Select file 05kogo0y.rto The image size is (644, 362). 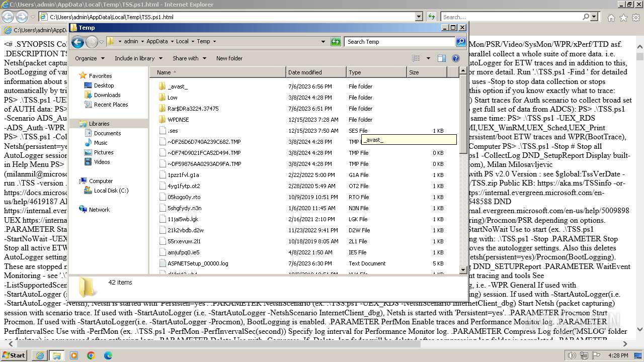[180, 197]
